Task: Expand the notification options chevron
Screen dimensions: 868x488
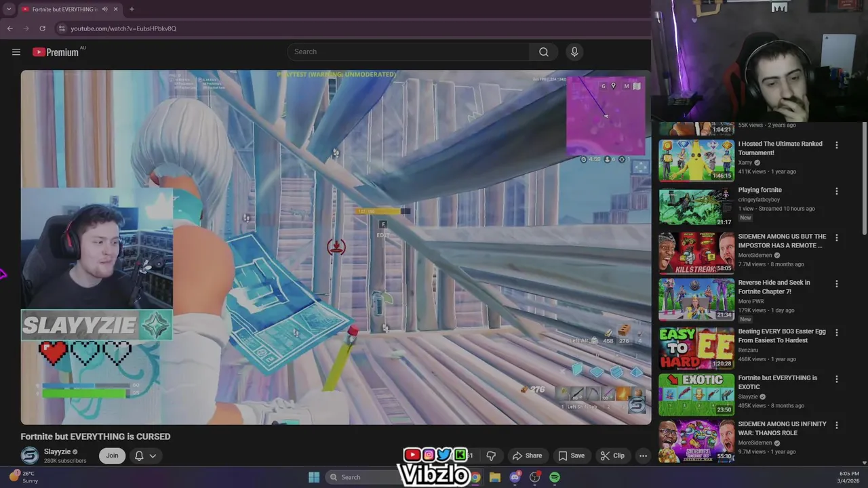Action: click(x=153, y=455)
